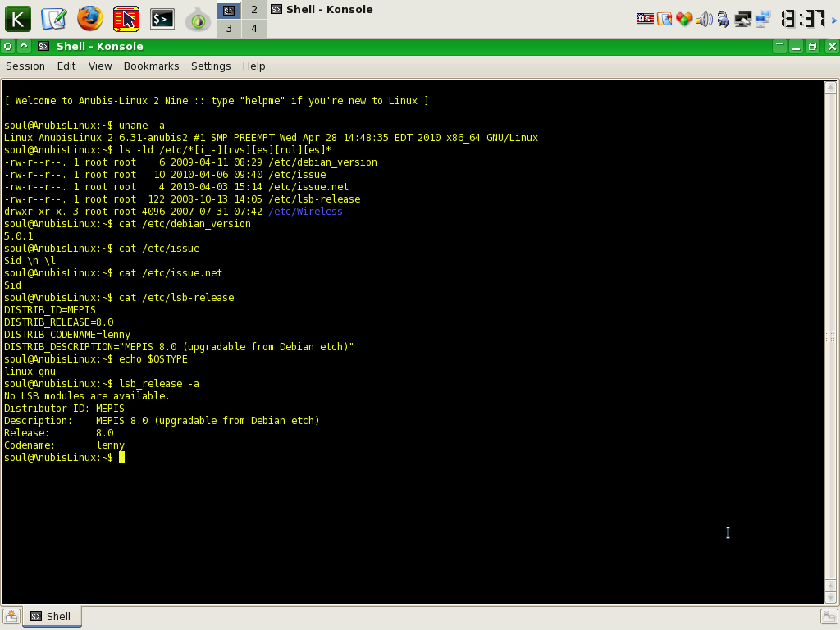The width and height of the screenshot is (840, 630).
Task: Open the Help menu
Action: (254, 66)
